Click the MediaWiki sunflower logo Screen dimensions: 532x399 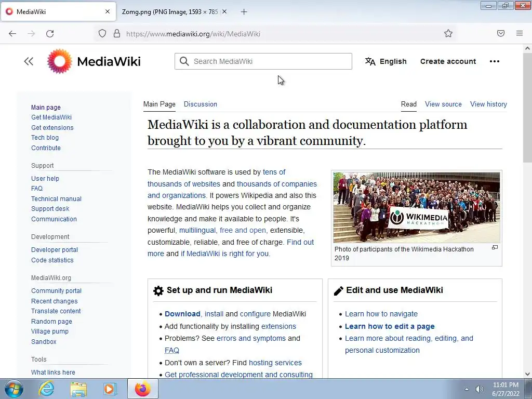pyautogui.click(x=59, y=61)
